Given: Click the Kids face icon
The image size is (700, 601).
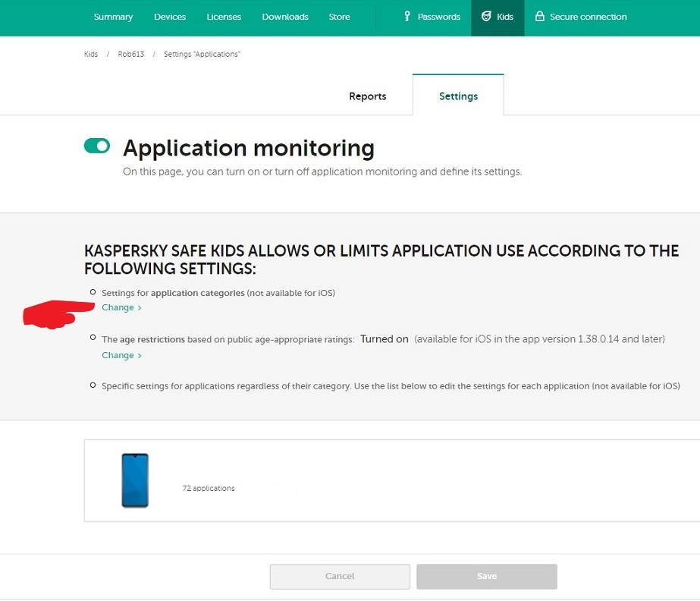Looking at the screenshot, I should pyautogui.click(x=486, y=17).
